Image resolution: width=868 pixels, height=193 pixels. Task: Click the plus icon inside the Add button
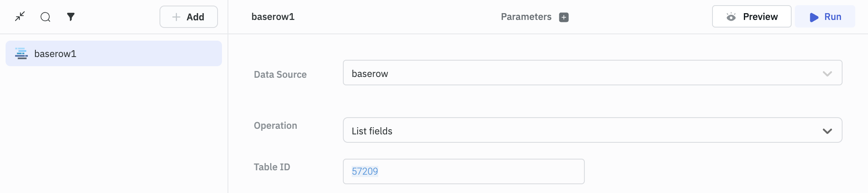[176, 17]
